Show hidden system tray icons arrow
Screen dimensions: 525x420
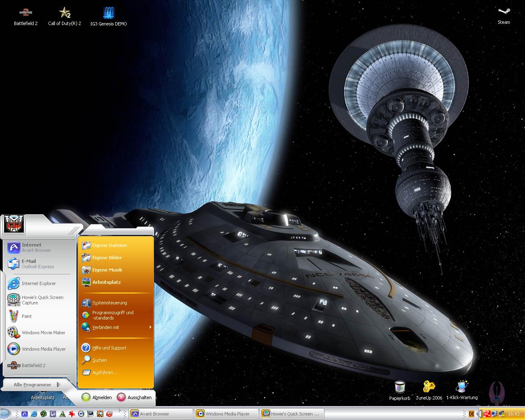point(478,414)
